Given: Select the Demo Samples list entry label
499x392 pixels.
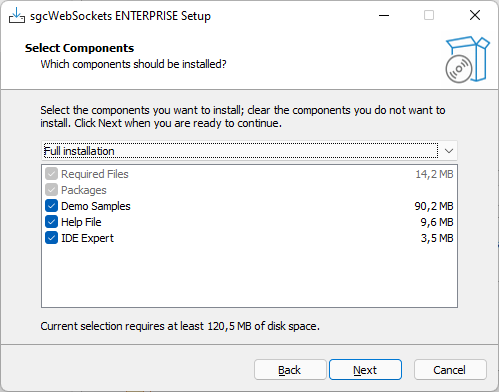Looking at the screenshot, I should (x=96, y=206).
